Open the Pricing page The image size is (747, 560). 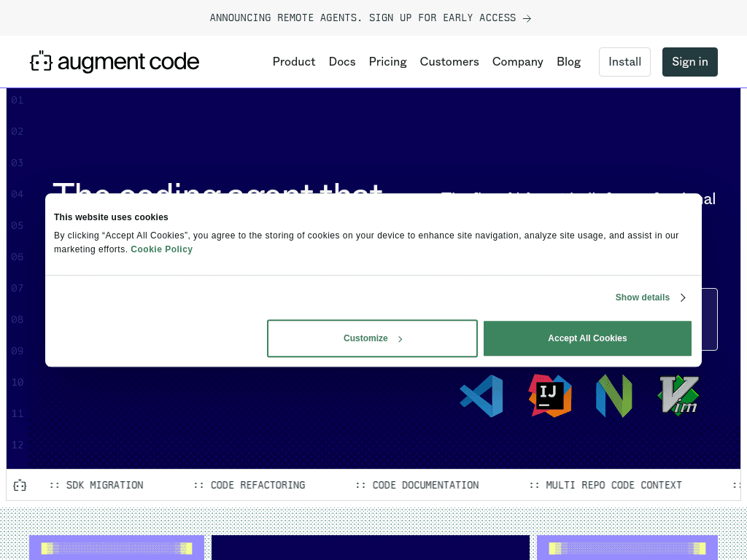[x=388, y=62]
